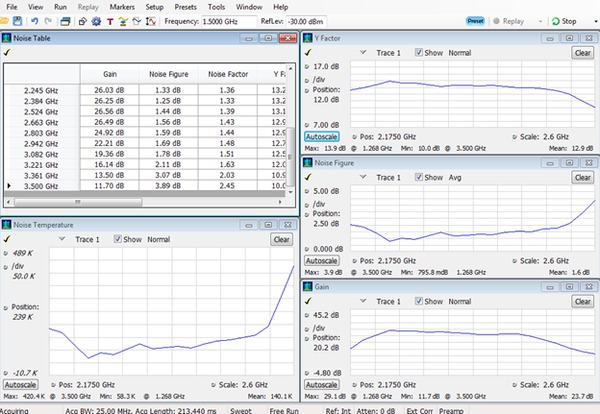600x414 pixels.
Task: Open trace dropdown in Y Factor panel
Action: pyautogui.click(x=361, y=53)
